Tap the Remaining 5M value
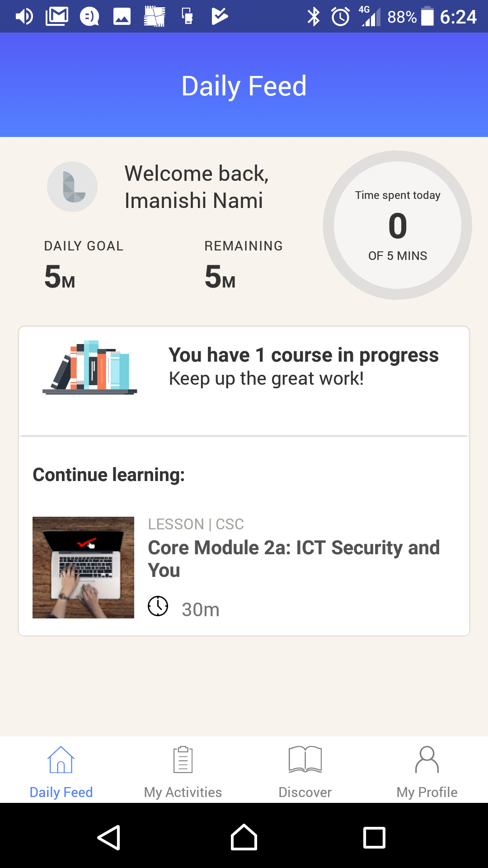The image size is (488, 868). coord(220,277)
